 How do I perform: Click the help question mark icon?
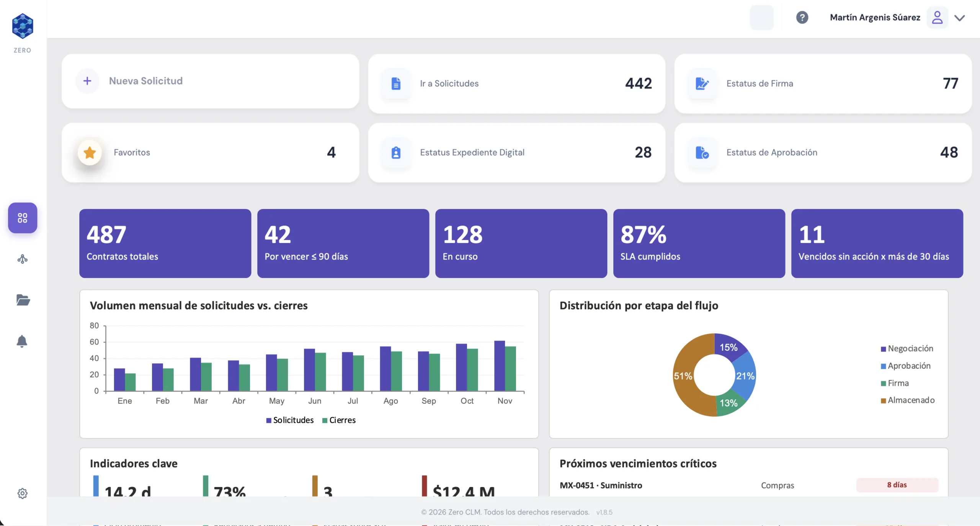pyautogui.click(x=802, y=18)
